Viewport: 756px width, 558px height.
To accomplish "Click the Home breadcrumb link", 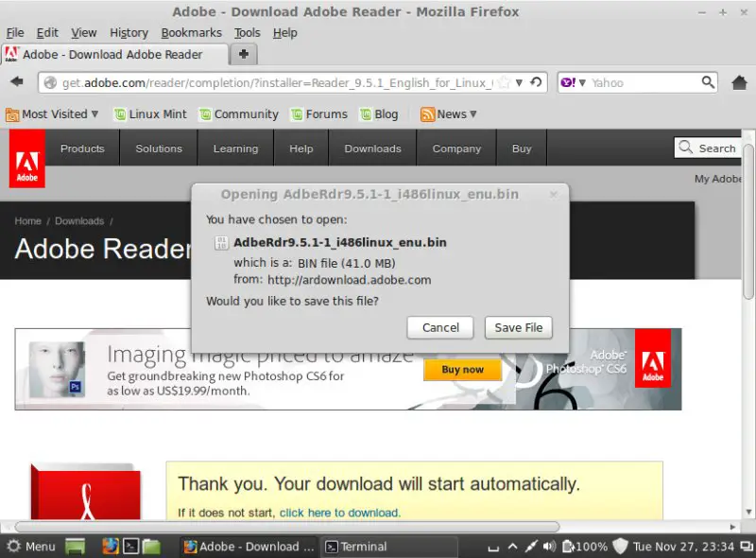I will pyautogui.click(x=27, y=221).
